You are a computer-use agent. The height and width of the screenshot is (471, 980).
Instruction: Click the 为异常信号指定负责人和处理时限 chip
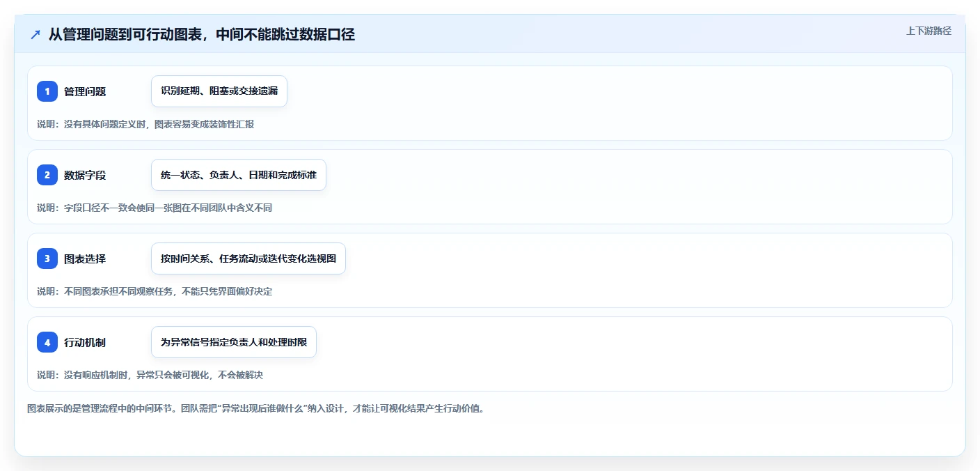point(234,342)
